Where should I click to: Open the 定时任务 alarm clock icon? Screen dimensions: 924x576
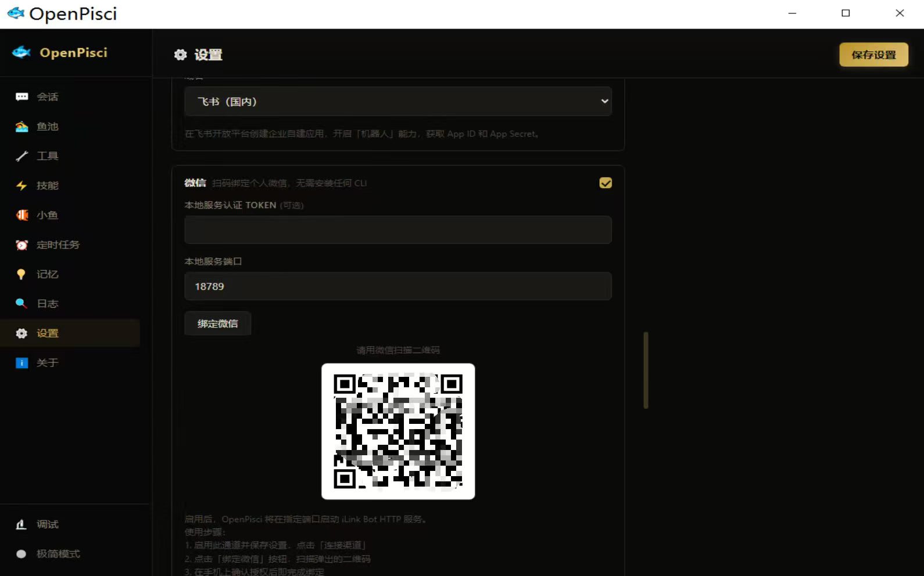tap(22, 245)
